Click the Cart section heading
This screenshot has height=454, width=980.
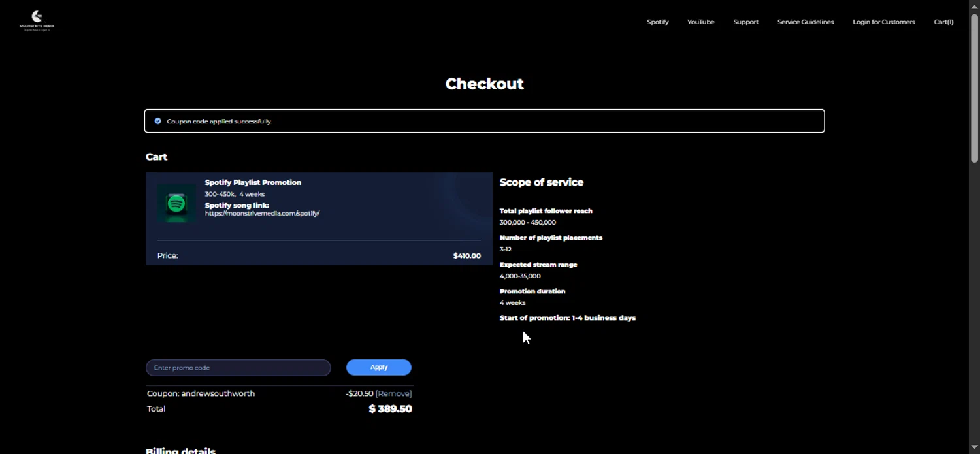(x=156, y=157)
